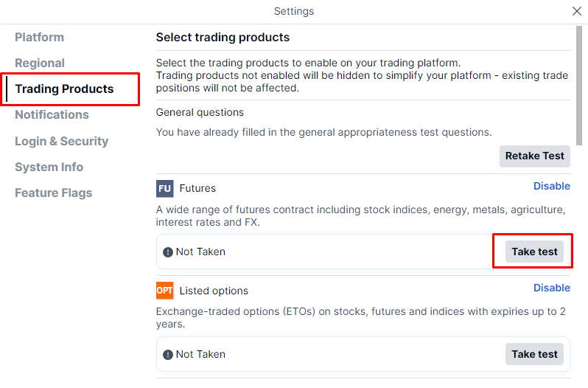
Task: Show System Info page
Action: tap(49, 167)
